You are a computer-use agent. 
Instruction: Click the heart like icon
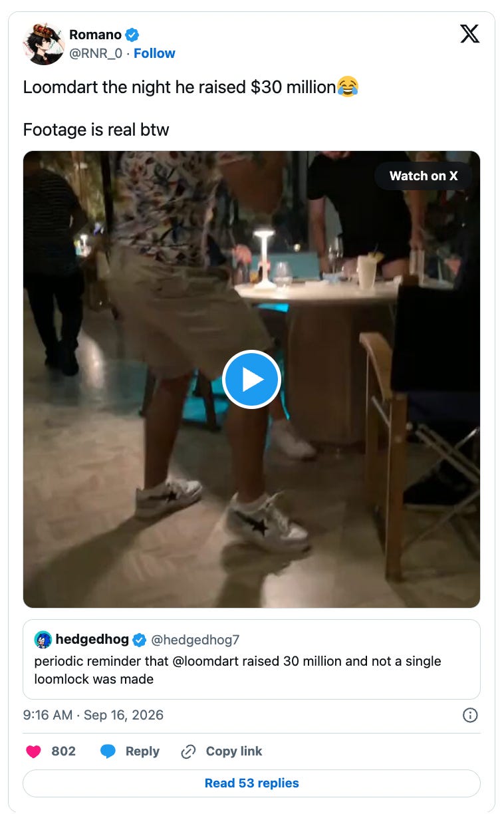click(33, 752)
